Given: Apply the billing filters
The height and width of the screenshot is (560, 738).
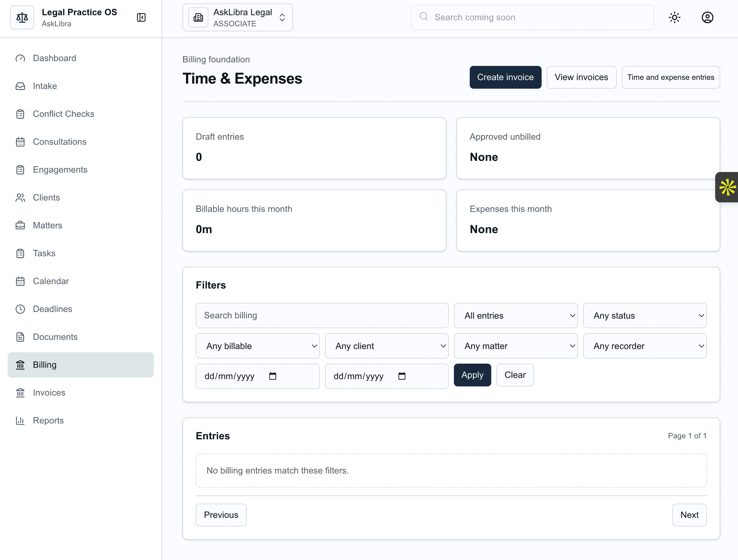Looking at the screenshot, I should tap(472, 375).
